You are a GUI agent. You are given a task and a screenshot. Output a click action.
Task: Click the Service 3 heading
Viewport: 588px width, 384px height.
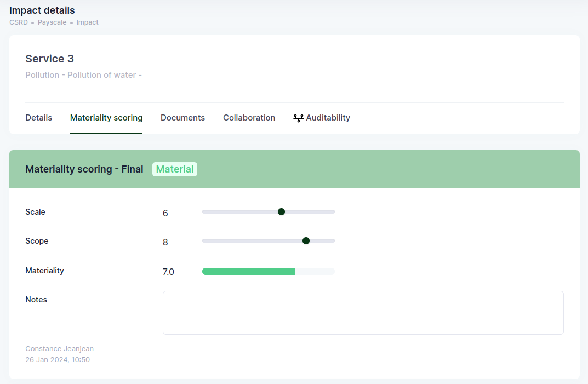50,59
